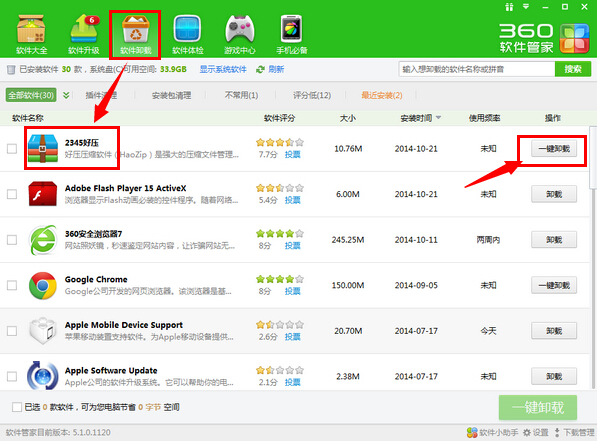597x441 pixels.
Task: Click the Apple Mobile Device Support icon
Action: click(43, 331)
